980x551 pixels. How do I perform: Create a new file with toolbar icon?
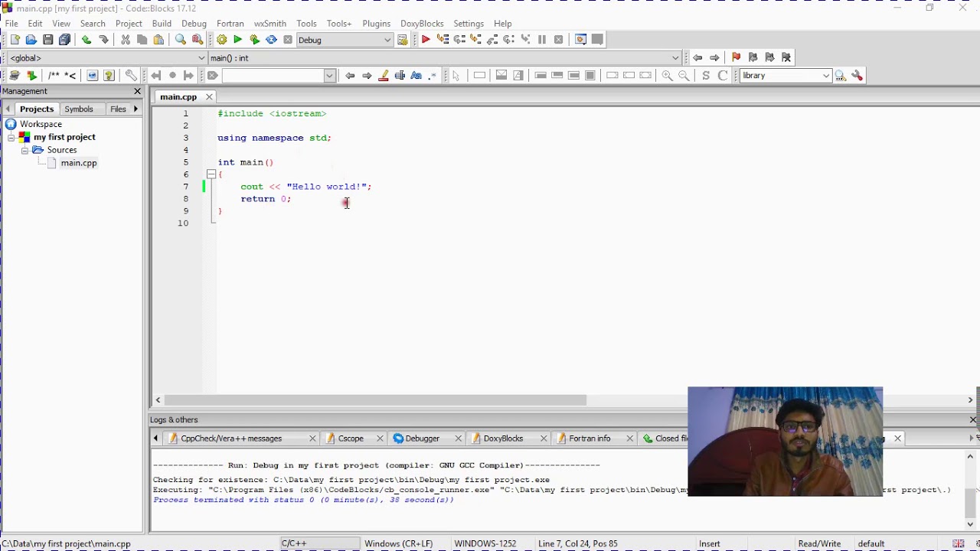click(15, 40)
